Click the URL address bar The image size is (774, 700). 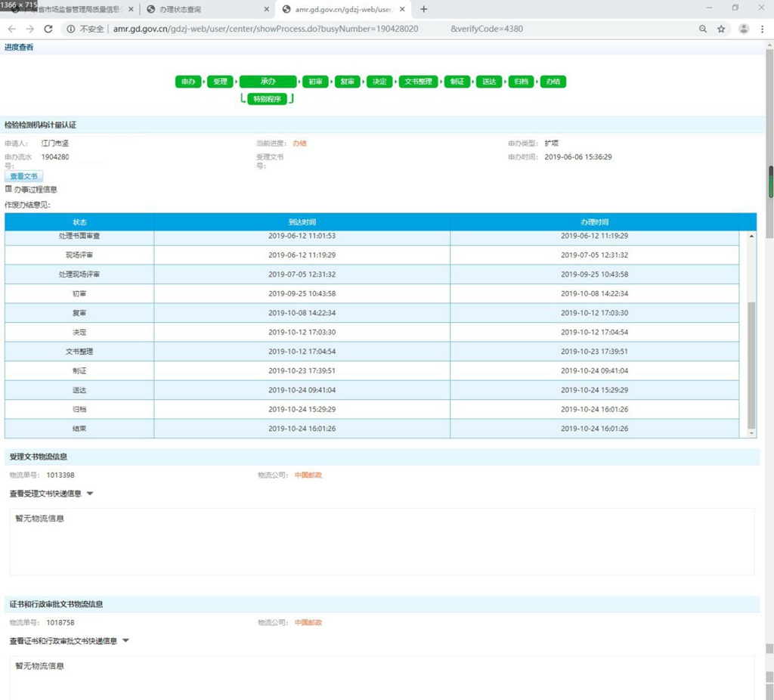tap(378, 29)
